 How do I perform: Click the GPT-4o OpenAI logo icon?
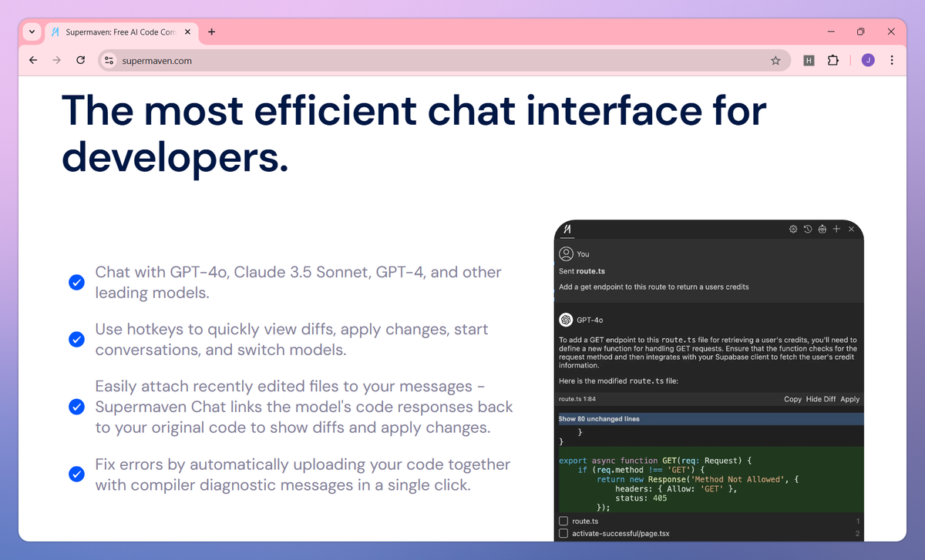coord(566,319)
